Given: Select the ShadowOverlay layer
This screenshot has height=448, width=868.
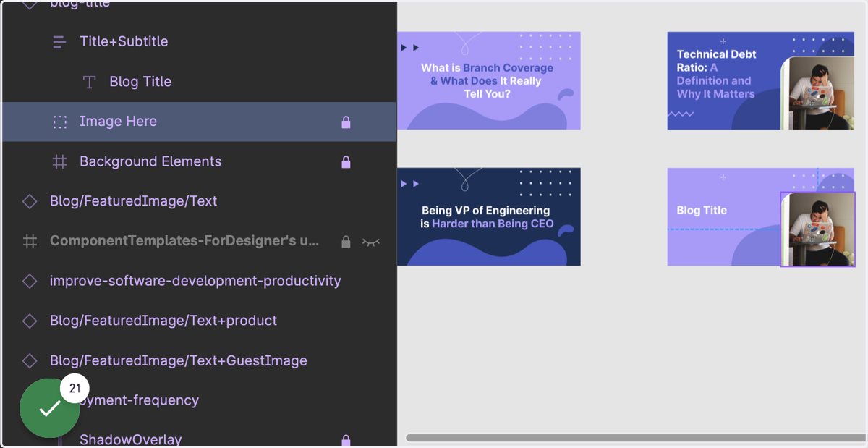Looking at the screenshot, I should [131, 439].
